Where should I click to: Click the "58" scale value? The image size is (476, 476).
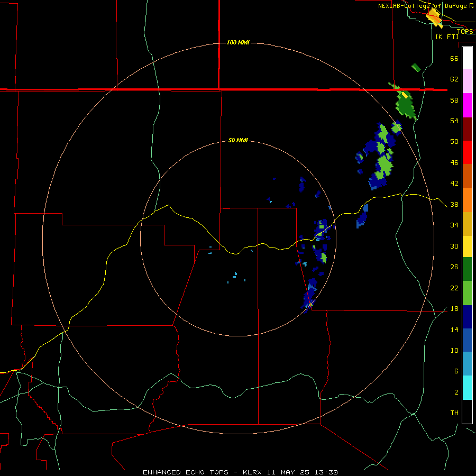click(x=454, y=100)
